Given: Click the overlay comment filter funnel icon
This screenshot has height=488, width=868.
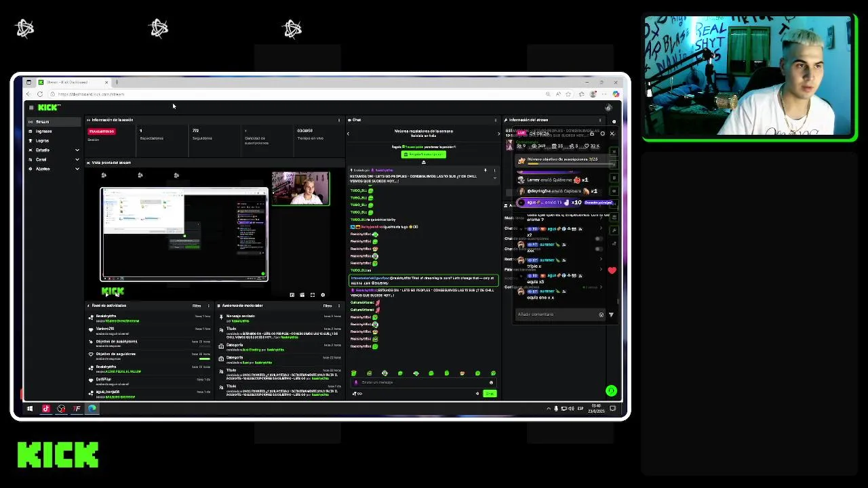Looking at the screenshot, I should tap(611, 314).
